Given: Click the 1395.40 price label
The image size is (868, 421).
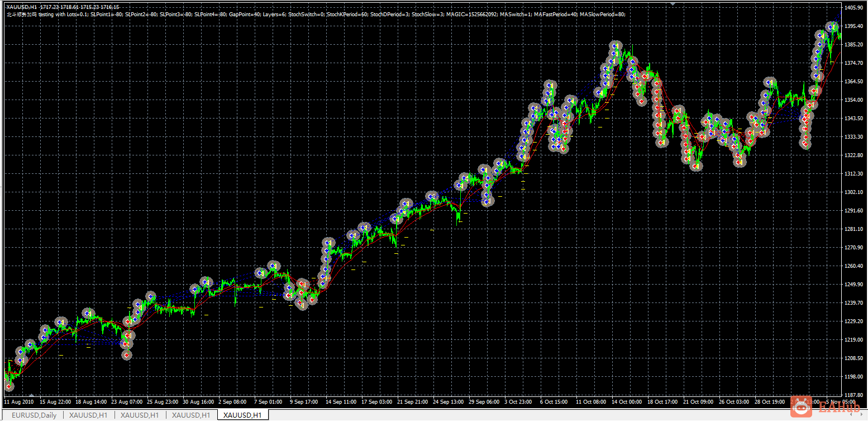Looking at the screenshot, I should (855, 26).
